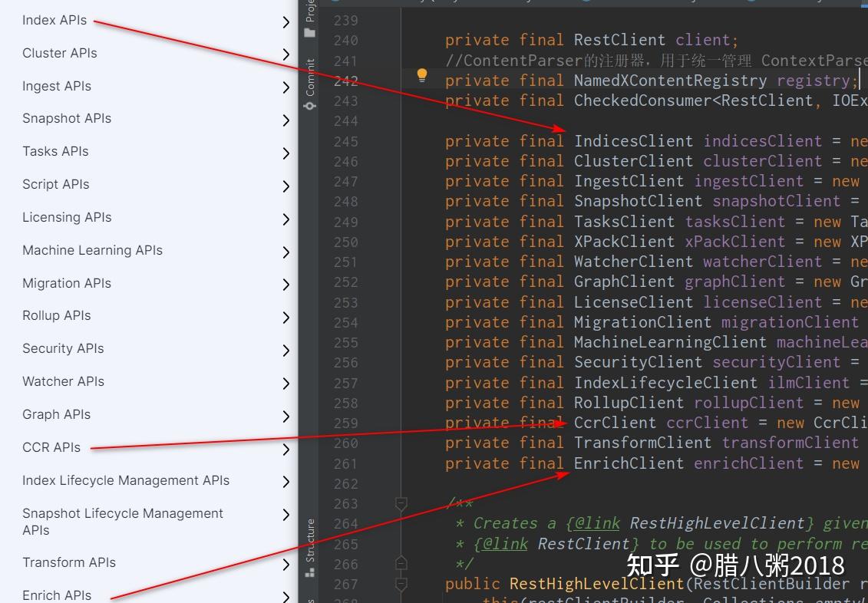Screen dimensions: 868x603
Task: Select the Watcher APIs navigation item
Action: [x=62, y=381]
